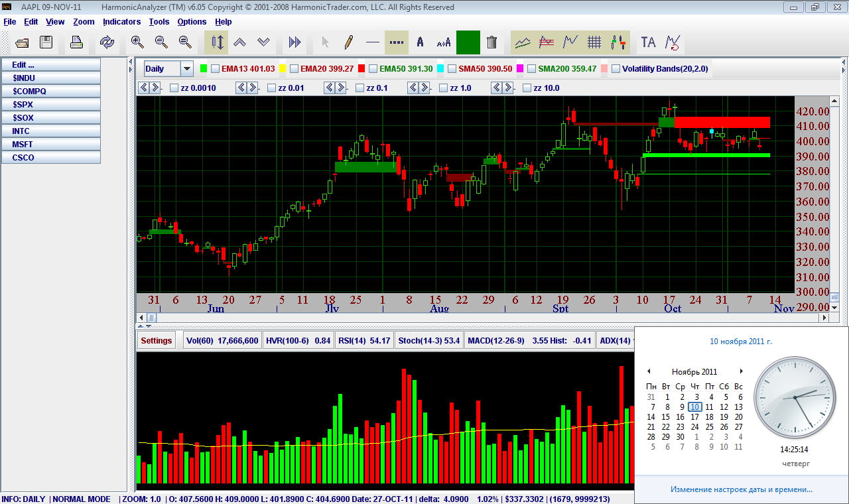Click the refresh data icon
The width and height of the screenshot is (849, 504).
[x=107, y=42]
